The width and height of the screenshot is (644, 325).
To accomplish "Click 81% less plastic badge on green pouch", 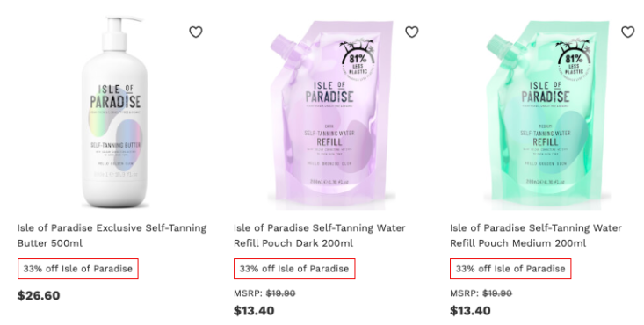I will point(574,60).
